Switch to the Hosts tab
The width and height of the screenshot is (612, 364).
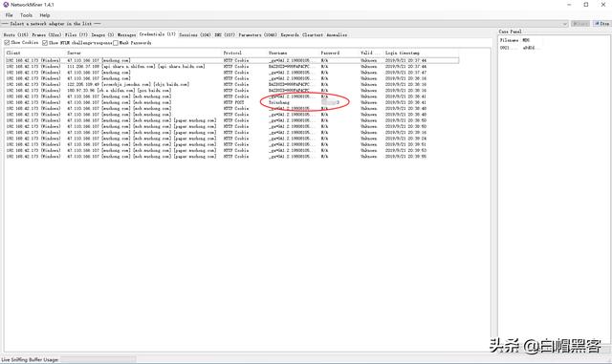coord(15,34)
